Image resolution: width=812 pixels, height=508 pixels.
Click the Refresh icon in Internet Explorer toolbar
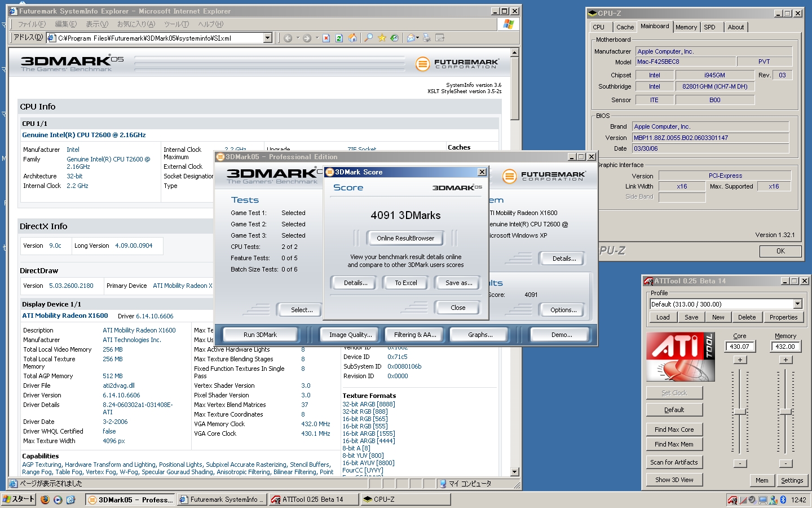pyautogui.click(x=339, y=38)
